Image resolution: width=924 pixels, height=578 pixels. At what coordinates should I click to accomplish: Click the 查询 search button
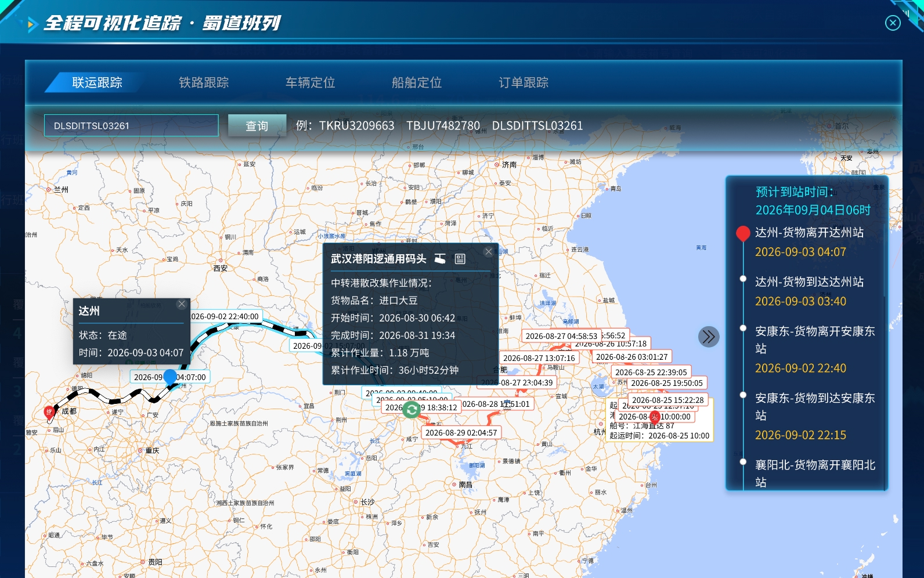point(257,125)
